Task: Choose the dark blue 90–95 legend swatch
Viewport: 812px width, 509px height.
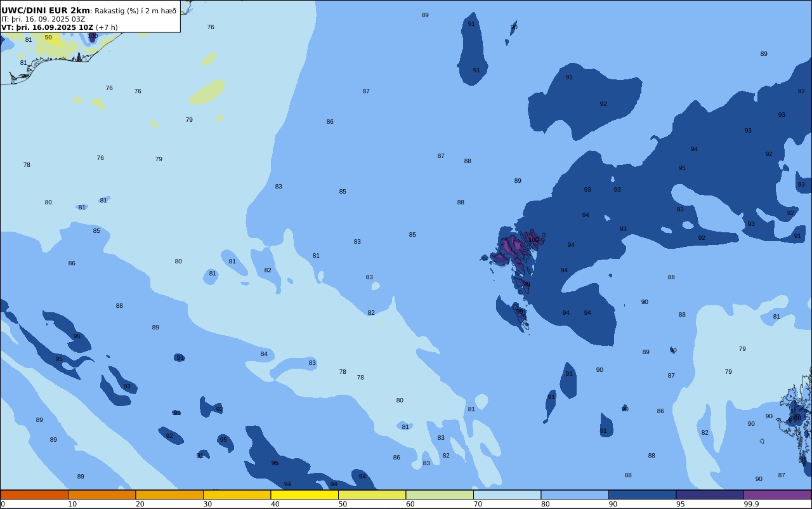Action: pyautogui.click(x=642, y=494)
